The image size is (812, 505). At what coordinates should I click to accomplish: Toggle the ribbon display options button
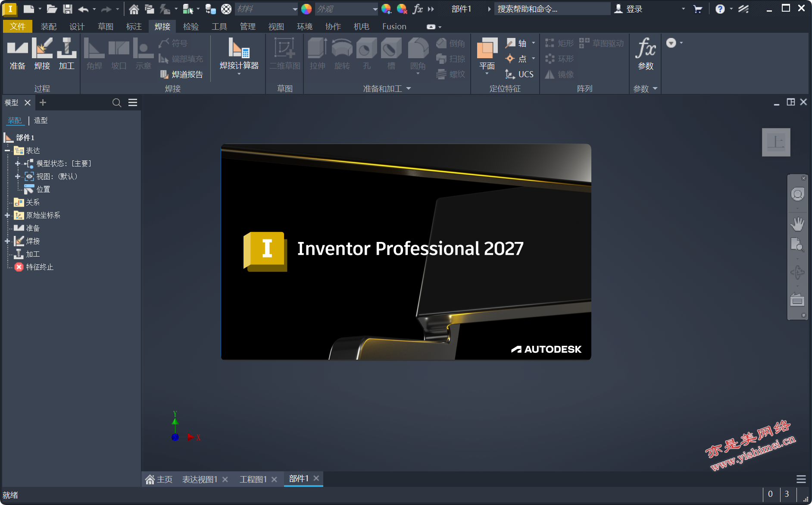[x=431, y=27]
